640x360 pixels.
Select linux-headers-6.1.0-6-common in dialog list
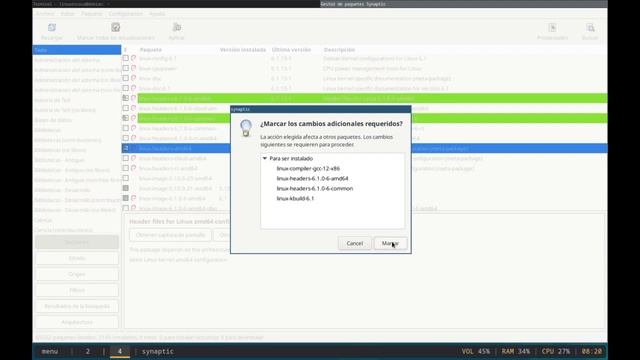pyautogui.click(x=315, y=189)
